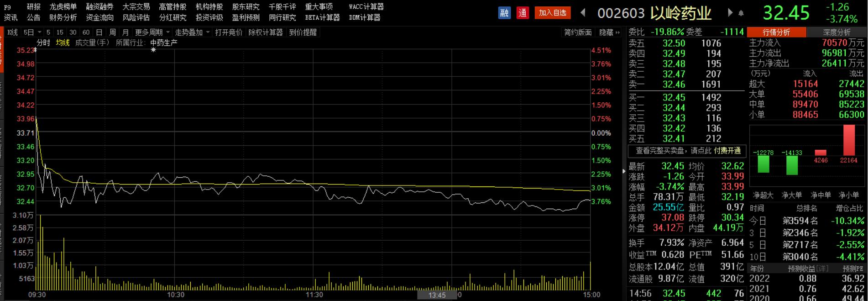868x301 pixels.
Task: Go to next stock with right arrow
Action: point(730,13)
